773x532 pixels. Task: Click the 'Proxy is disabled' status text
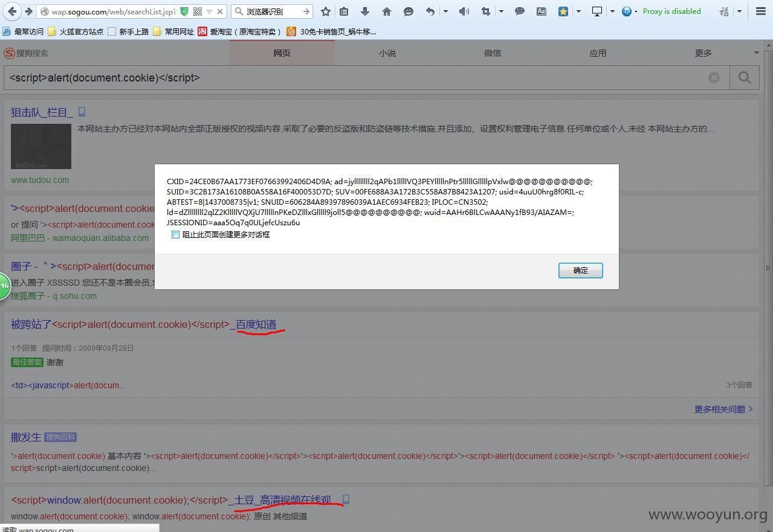coord(672,11)
